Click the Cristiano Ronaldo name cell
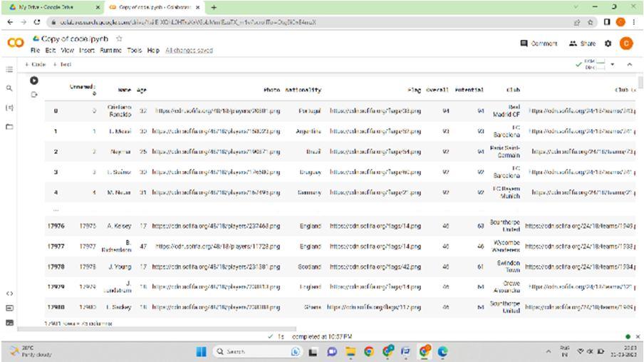The image size is (644, 362). click(x=120, y=111)
